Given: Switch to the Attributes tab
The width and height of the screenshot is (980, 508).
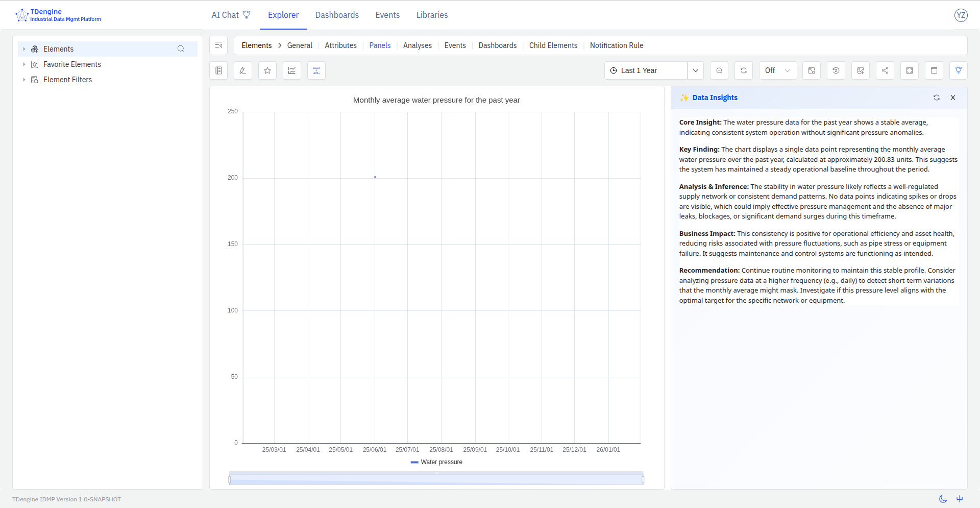Looking at the screenshot, I should 340,45.
